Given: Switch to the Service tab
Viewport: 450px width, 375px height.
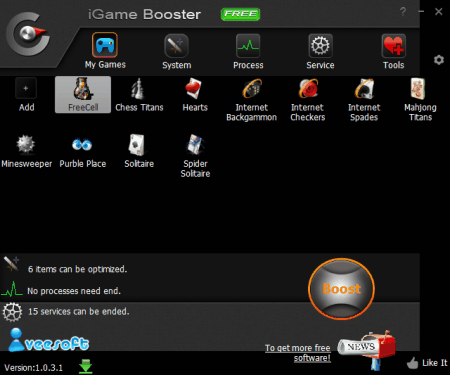Looking at the screenshot, I should [x=320, y=51].
